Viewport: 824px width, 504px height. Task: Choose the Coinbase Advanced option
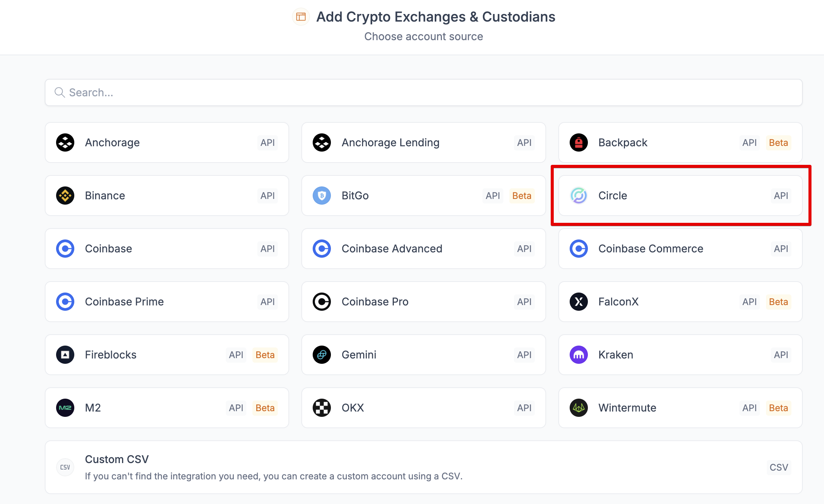coord(423,249)
